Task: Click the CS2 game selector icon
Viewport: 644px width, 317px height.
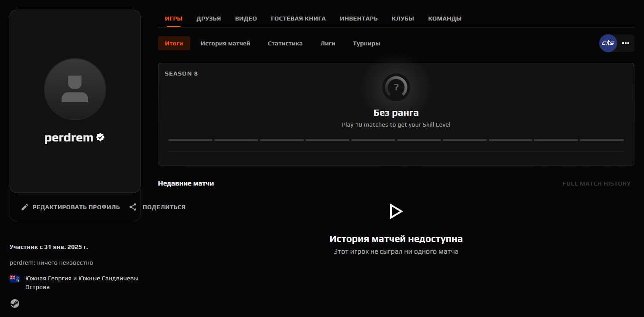Action: point(608,43)
